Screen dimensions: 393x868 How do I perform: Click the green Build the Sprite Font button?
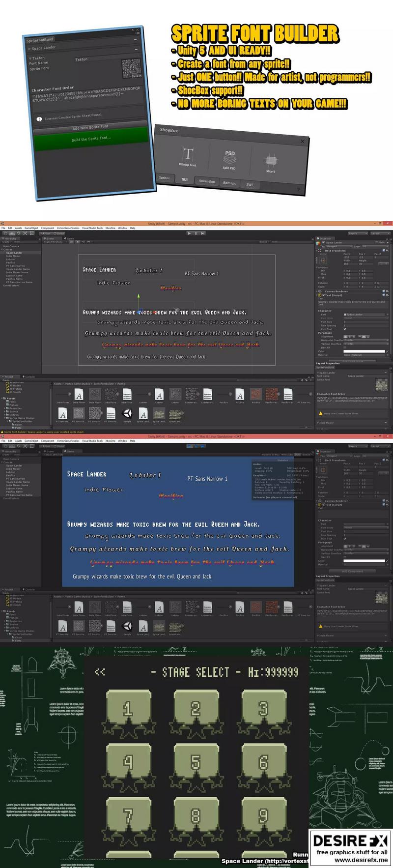[92, 139]
